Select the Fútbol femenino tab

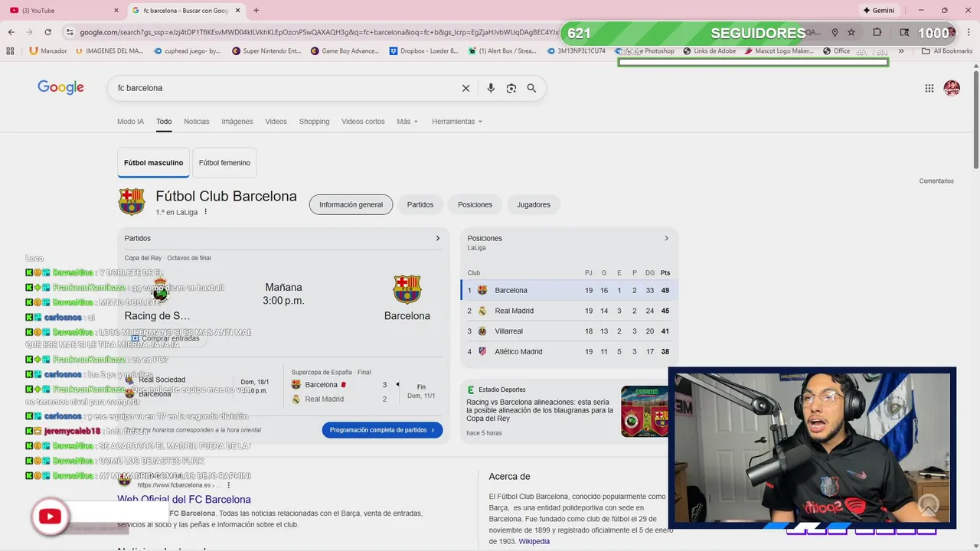(224, 163)
